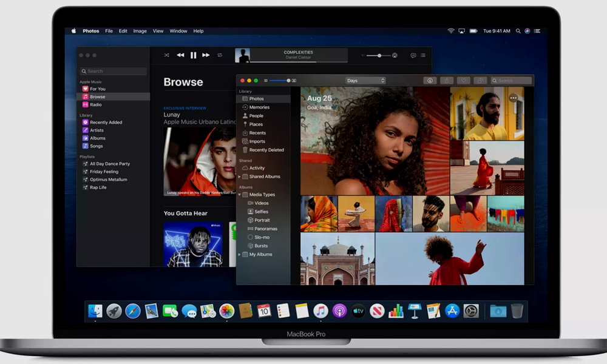Screen dimensions: 607x364
Task: Open AirPlay output in Music
Action: [x=395, y=56]
